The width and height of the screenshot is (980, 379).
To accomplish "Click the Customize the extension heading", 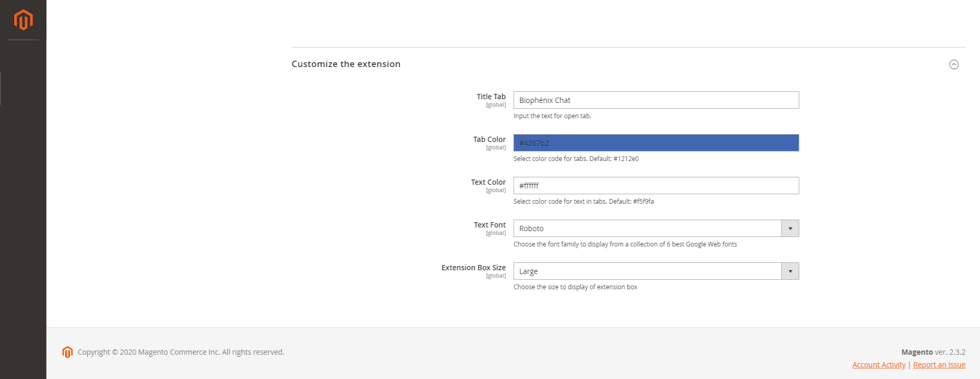I will (346, 64).
